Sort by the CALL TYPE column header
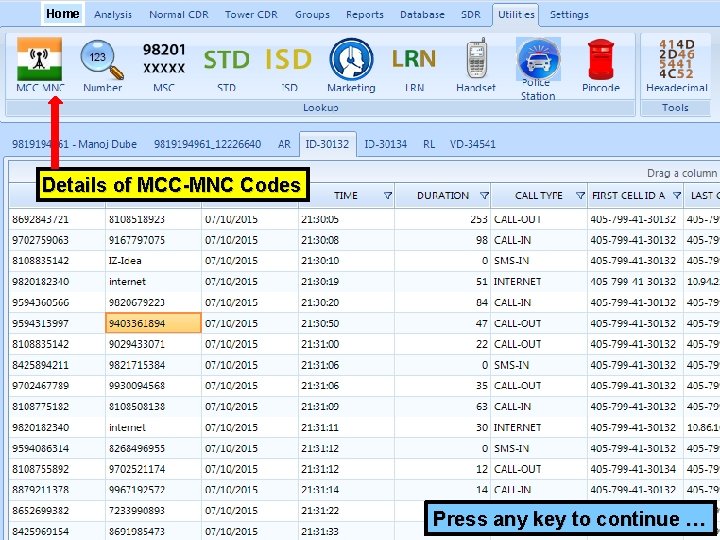Screen dimensions: 720x540 [539, 196]
